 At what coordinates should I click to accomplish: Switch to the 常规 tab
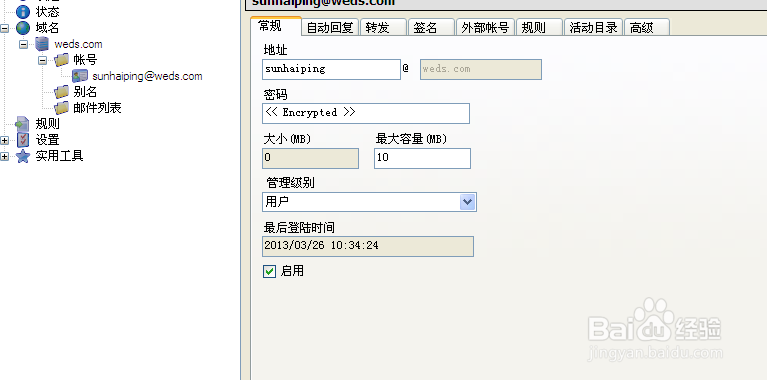pos(275,26)
